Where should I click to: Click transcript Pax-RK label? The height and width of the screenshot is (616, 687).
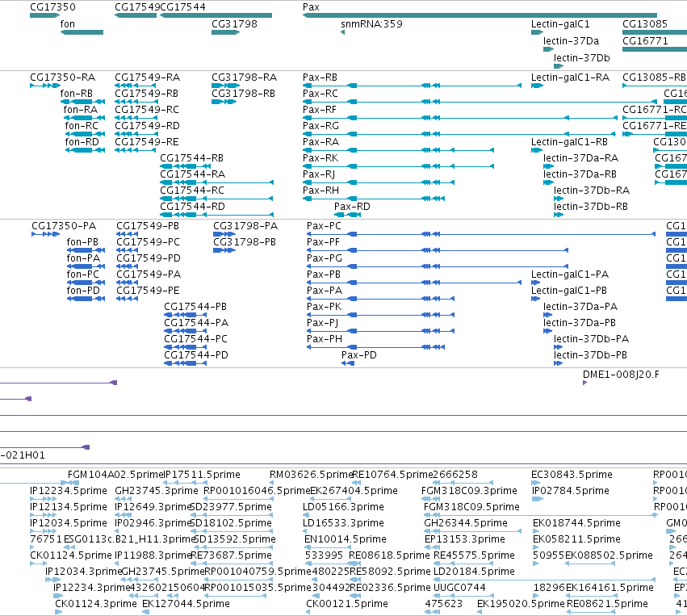[x=320, y=158]
